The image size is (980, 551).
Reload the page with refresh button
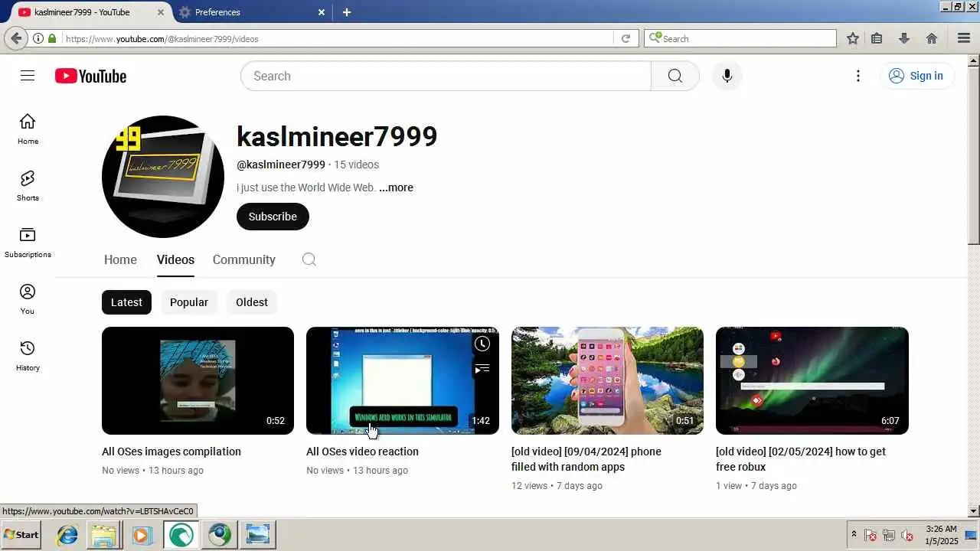pyautogui.click(x=626, y=38)
